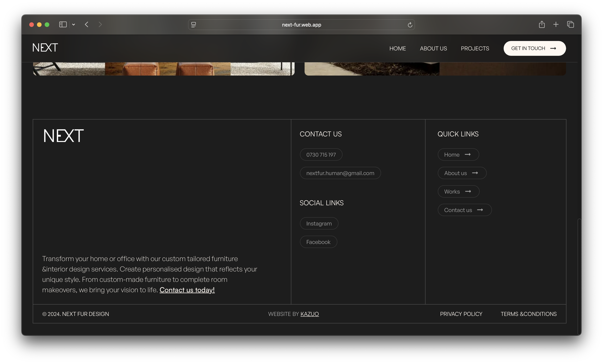Screen dimensions: 603x364
Task: Click the QUICK LINKS heading text
Action: click(458, 134)
